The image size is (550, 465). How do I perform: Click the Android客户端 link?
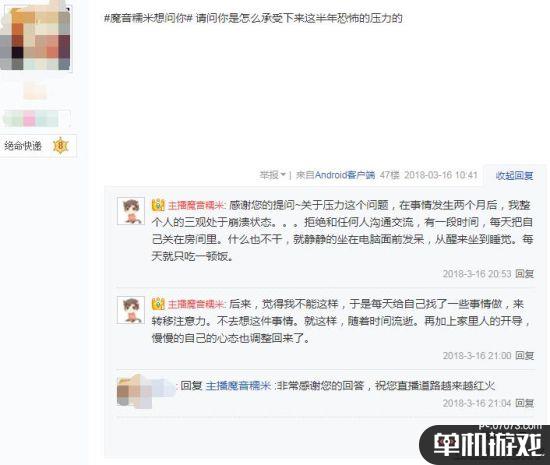click(345, 175)
